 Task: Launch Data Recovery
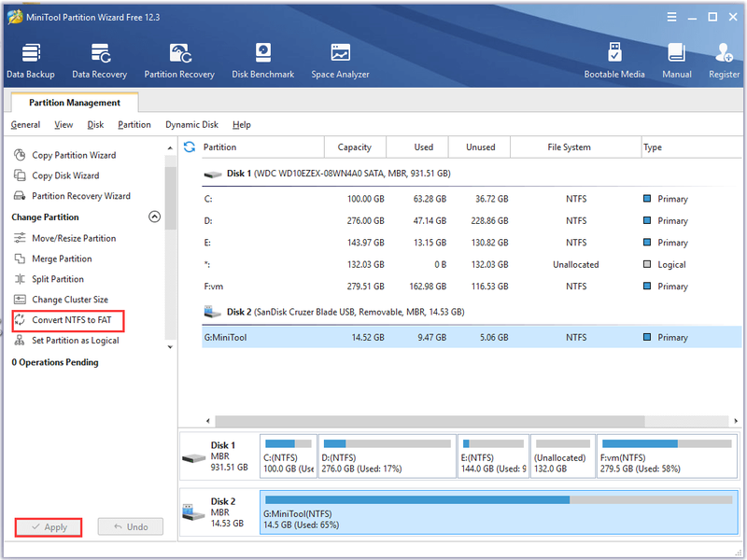click(100, 61)
